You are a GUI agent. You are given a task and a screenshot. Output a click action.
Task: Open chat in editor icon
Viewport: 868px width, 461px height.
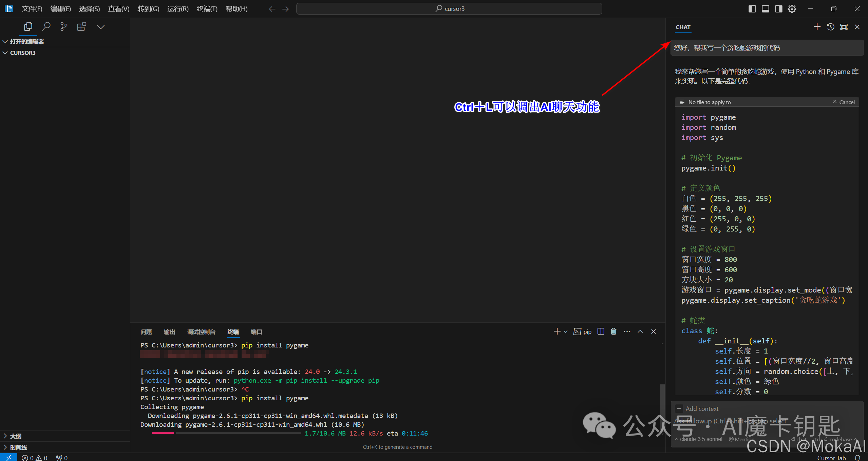point(844,27)
